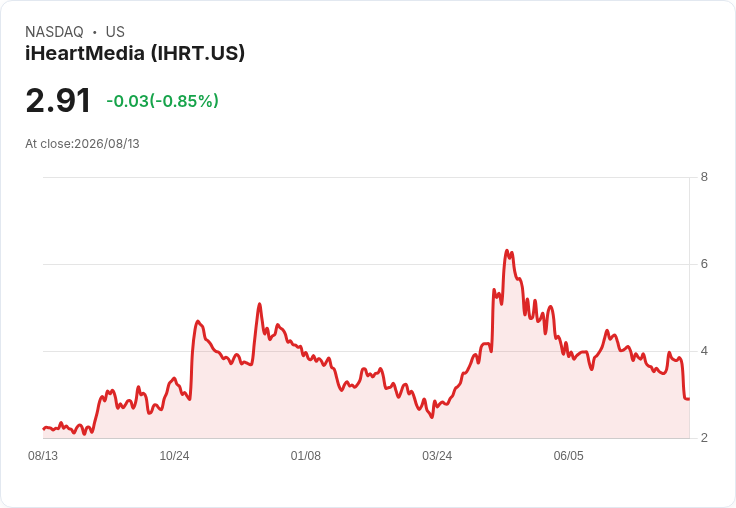Click the current price 2.91
The image size is (736, 508).
click(x=58, y=100)
